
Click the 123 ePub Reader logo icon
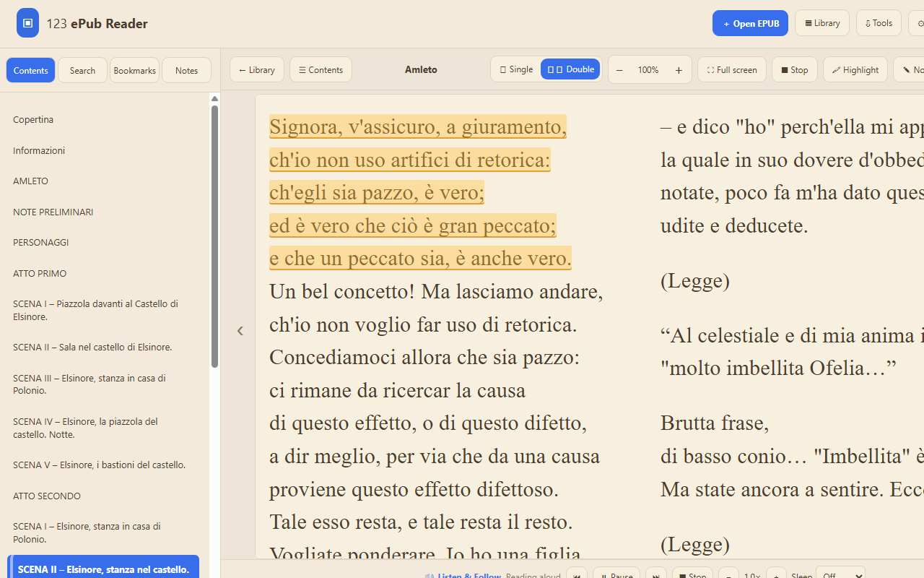(27, 23)
